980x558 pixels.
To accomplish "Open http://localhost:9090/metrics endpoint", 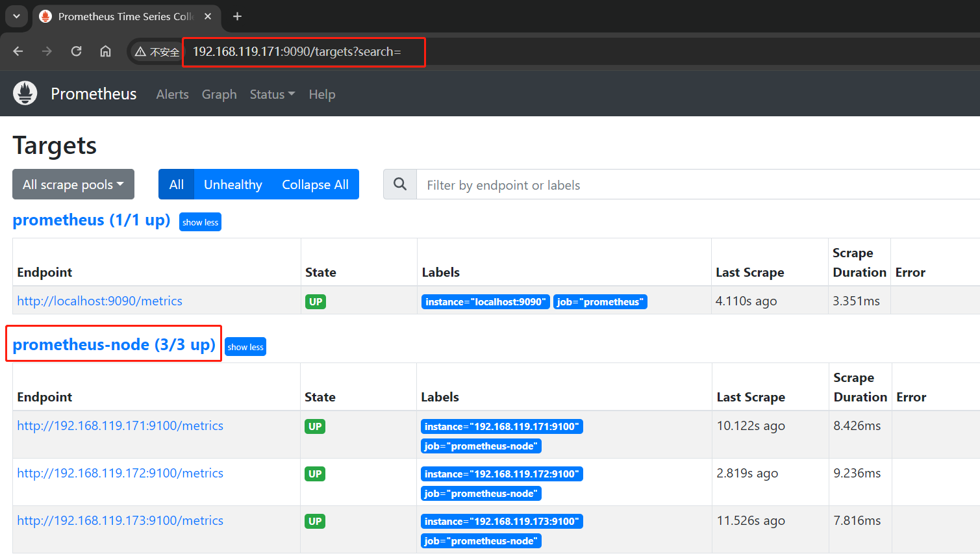I will (99, 301).
